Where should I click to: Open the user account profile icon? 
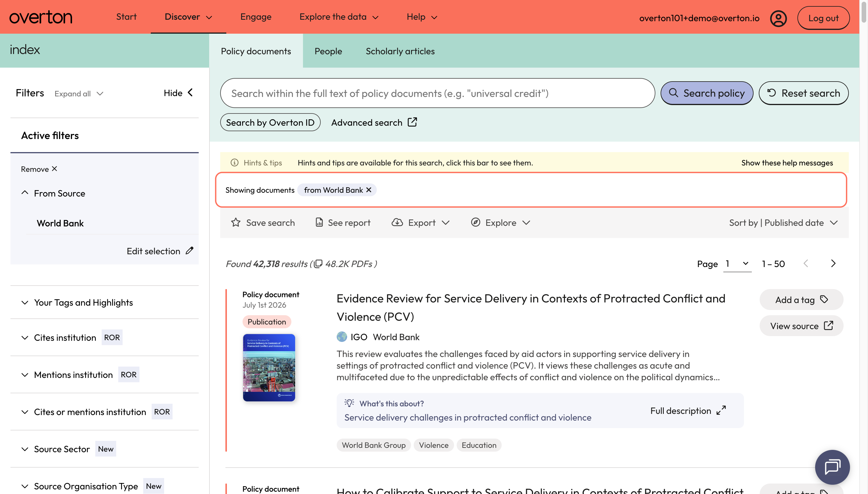pos(778,18)
